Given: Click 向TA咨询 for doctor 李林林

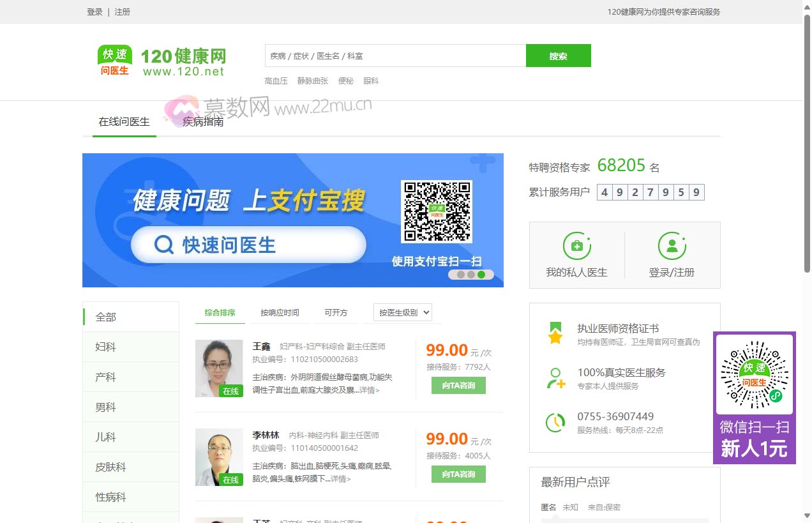Looking at the screenshot, I should (x=458, y=474).
